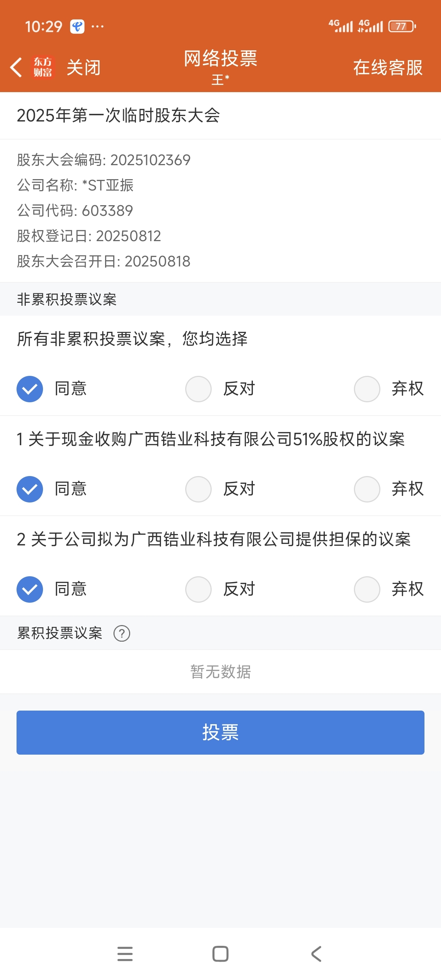This screenshot has height=980, width=441.
Task: Tap the 东方财富 logo icon
Action: pyautogui.click(x=43, y=67)
